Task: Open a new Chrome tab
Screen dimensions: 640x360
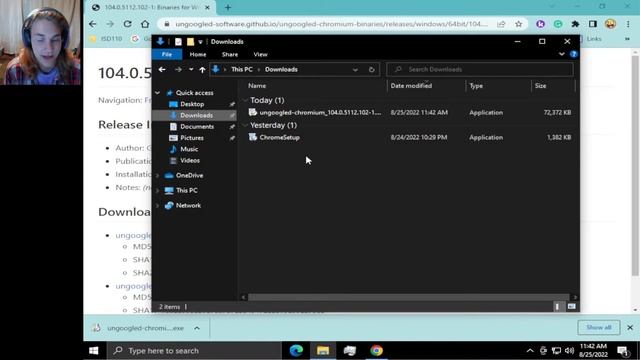Action: [x=228, y=7]
